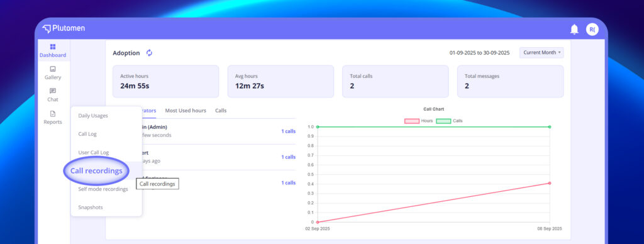644x244 pixels.
Task: Select User Call Log menu entry
Action: tap(93, 152)
